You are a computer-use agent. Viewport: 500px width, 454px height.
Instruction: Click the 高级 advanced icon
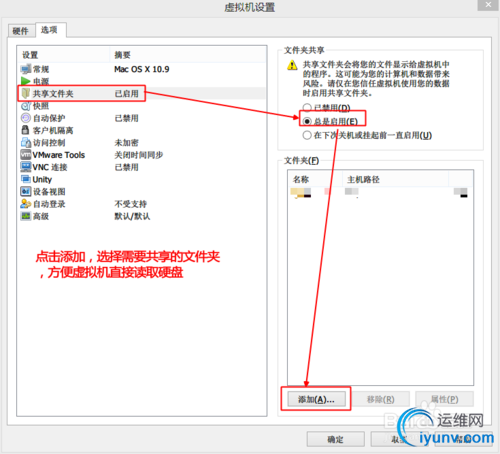[x=26, y=216]
